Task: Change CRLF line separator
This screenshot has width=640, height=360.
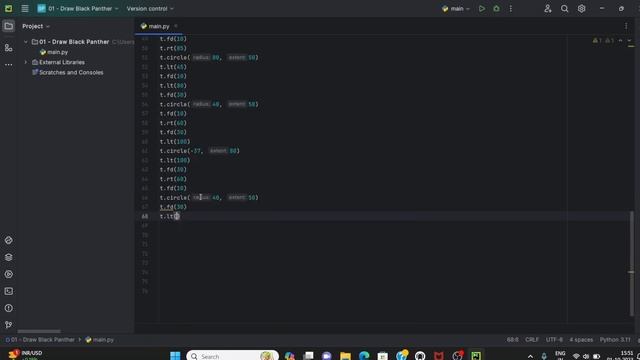Action: 532,340
